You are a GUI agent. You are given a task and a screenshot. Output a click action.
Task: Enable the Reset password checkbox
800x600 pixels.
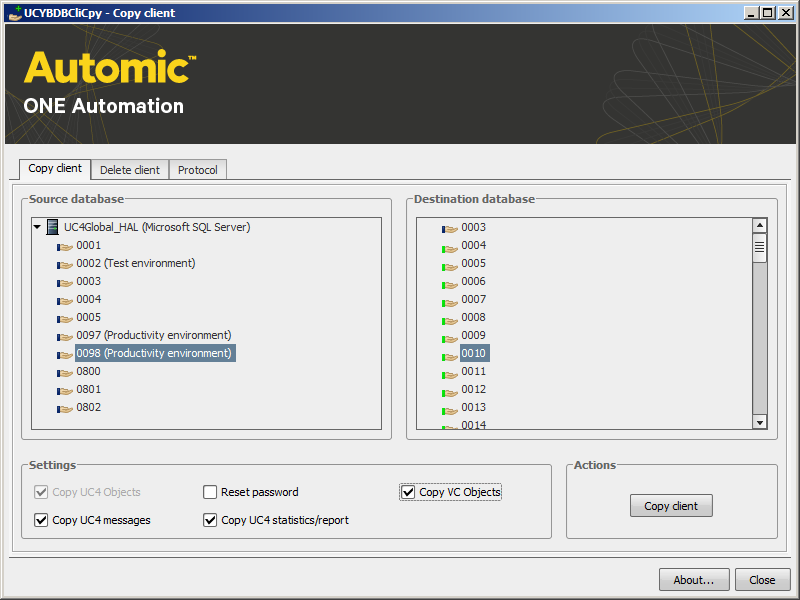click(x=210, y=492)
